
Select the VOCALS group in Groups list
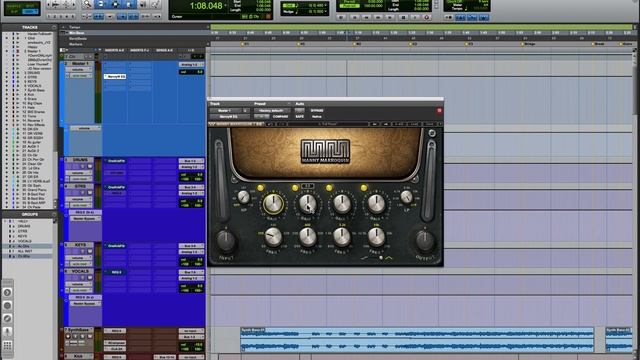(24, 241)
